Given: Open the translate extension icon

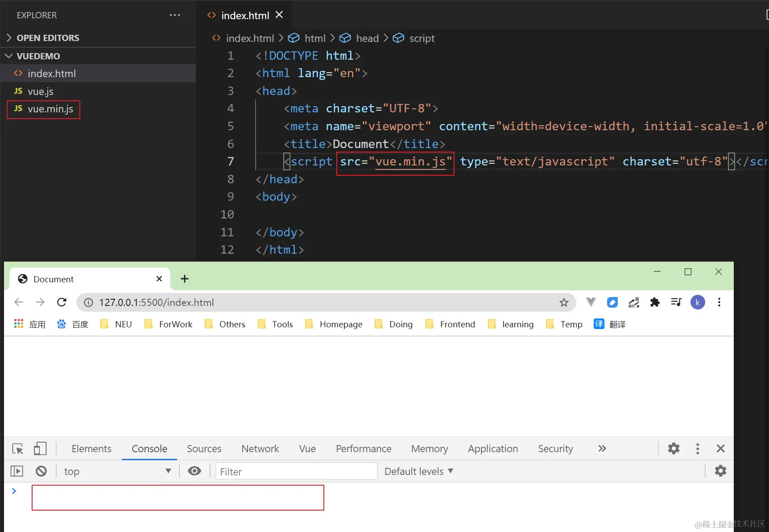Looking at the screenshot, I should pyautogui.click(x=634, y=302).
